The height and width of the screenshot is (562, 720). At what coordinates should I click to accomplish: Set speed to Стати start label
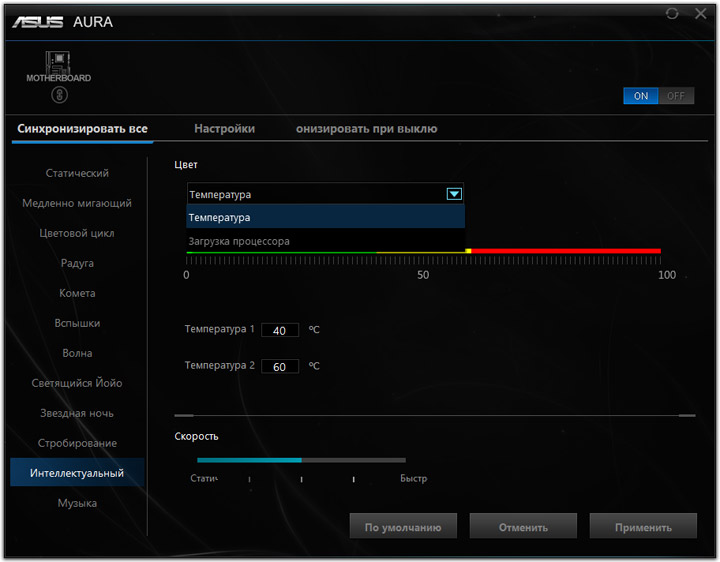204,478
